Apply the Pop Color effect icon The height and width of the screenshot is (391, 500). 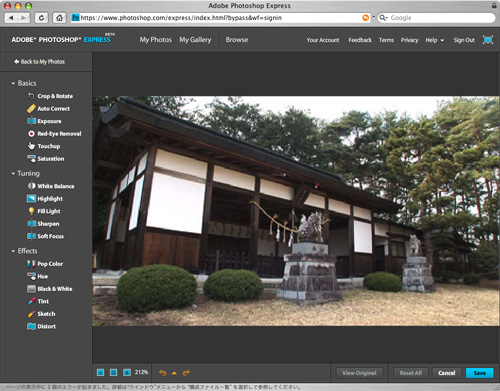point(31,264)
